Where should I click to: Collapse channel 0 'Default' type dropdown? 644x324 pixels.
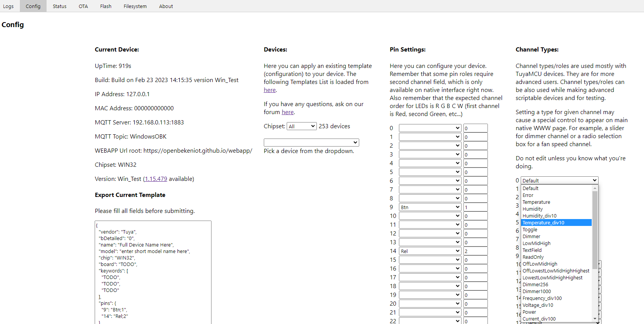(x=560, y=181)
